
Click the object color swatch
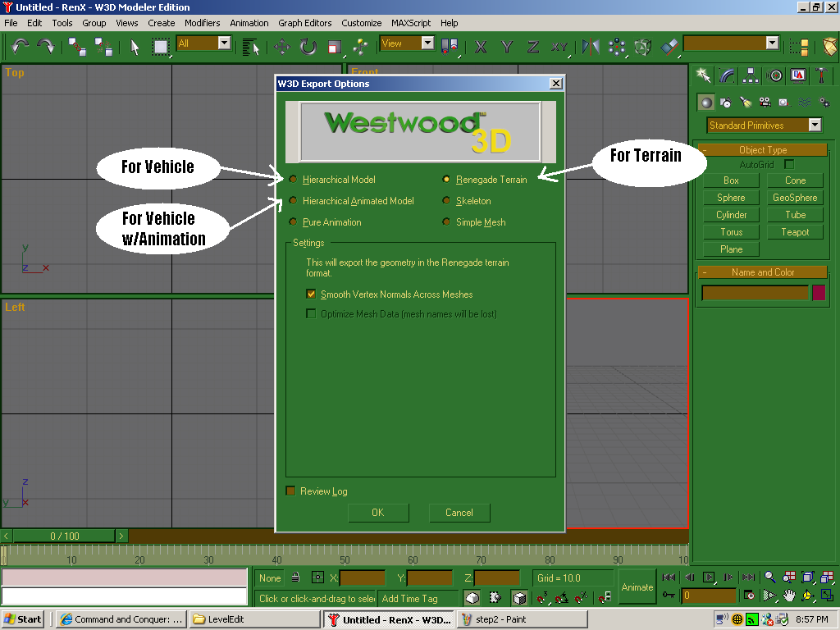[818, 293]
